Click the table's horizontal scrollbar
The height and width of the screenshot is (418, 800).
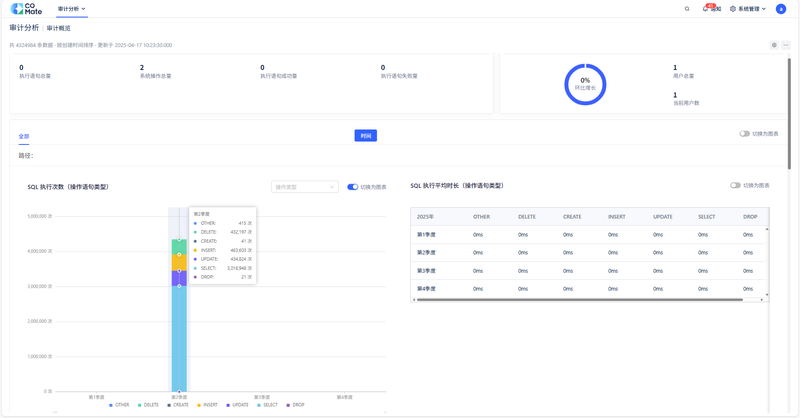click(580, 299)
